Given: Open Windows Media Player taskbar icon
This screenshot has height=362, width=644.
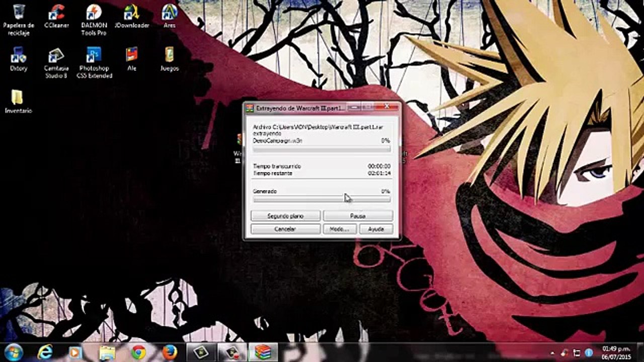Looking at the screenshot, I should click(x=75, y=352).
